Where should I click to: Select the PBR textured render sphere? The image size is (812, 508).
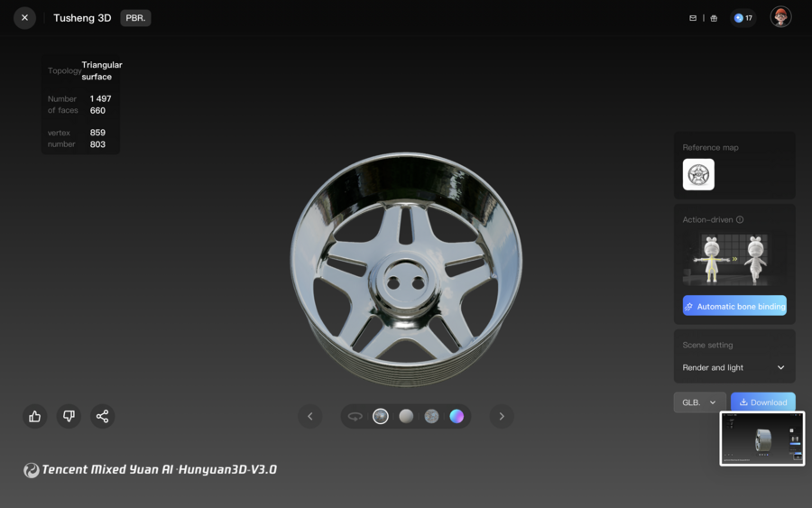pos(381,416)
